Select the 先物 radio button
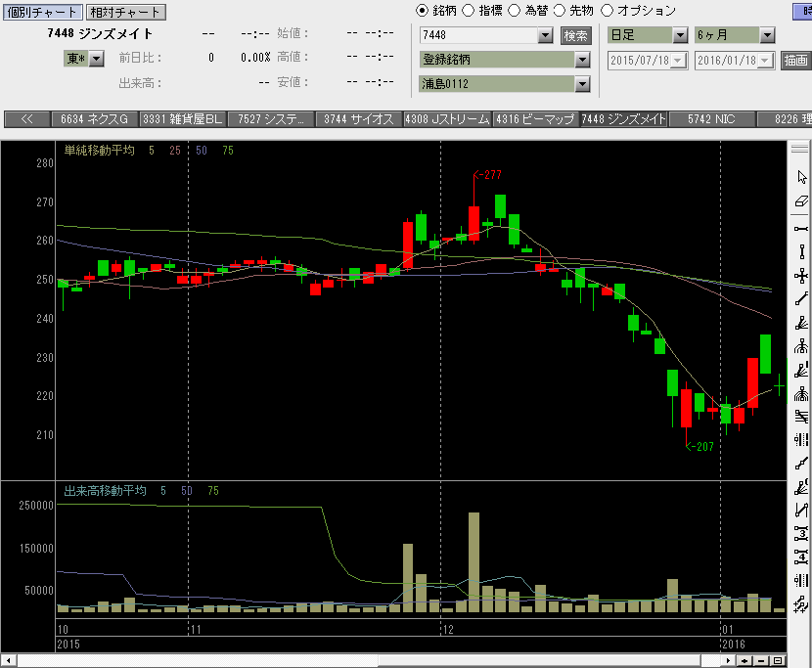The image size is (812, 668). coord(560,11)
